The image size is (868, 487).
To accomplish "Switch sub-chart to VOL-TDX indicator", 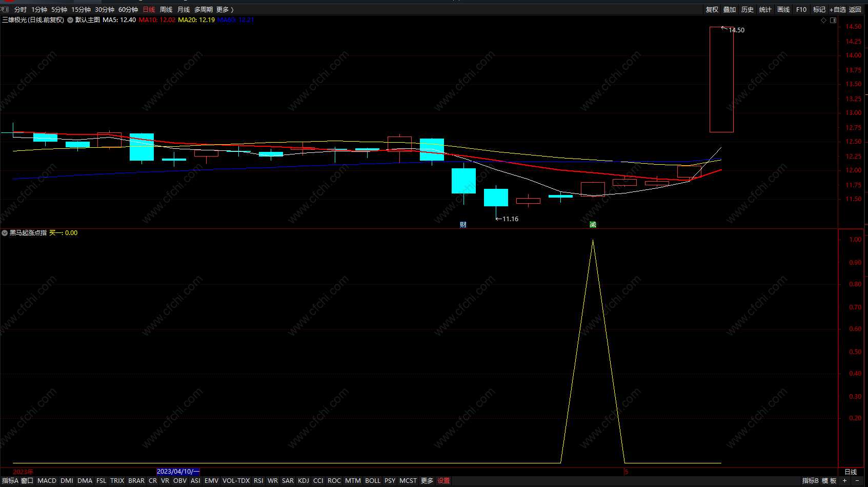I will pos(236,481).
